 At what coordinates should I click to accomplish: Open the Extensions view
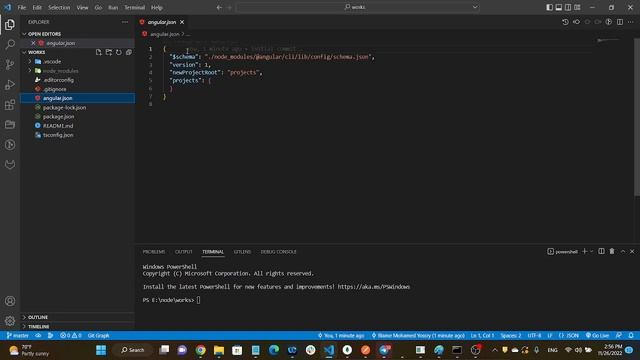point(10,104)
